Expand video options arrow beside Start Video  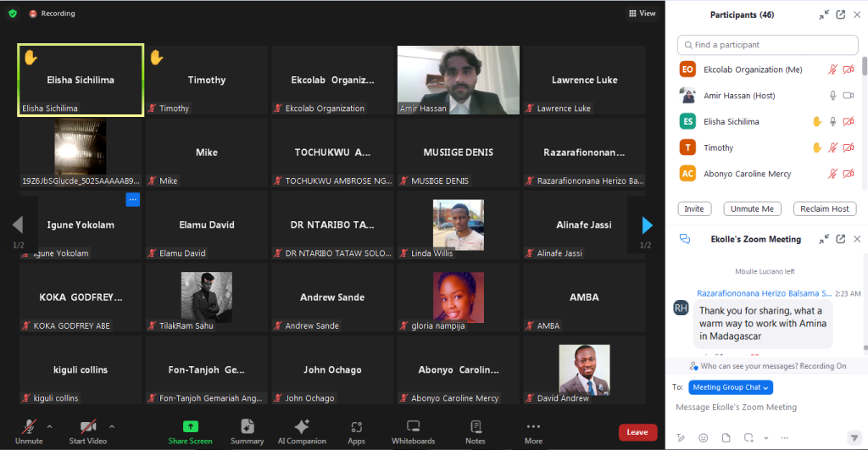[112, 426]
